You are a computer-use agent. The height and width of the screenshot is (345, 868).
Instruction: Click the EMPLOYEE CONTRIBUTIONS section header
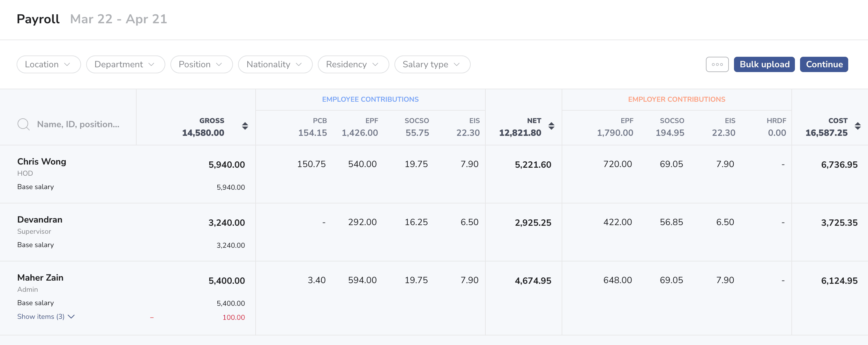[370, 99]
